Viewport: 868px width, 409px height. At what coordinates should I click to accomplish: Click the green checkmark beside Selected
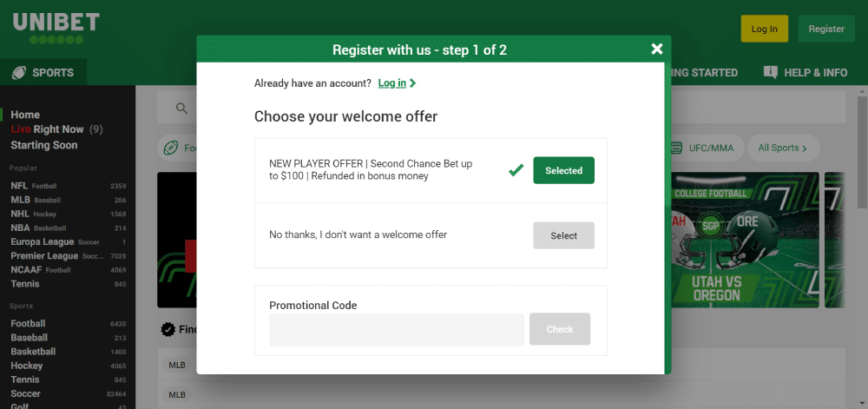point(516,170)
